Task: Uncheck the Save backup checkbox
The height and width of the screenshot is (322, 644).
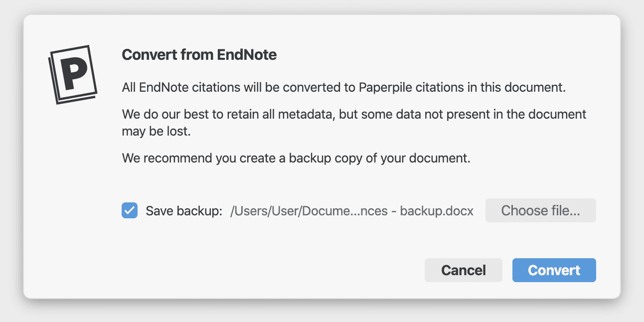Action: coord(130,210)
